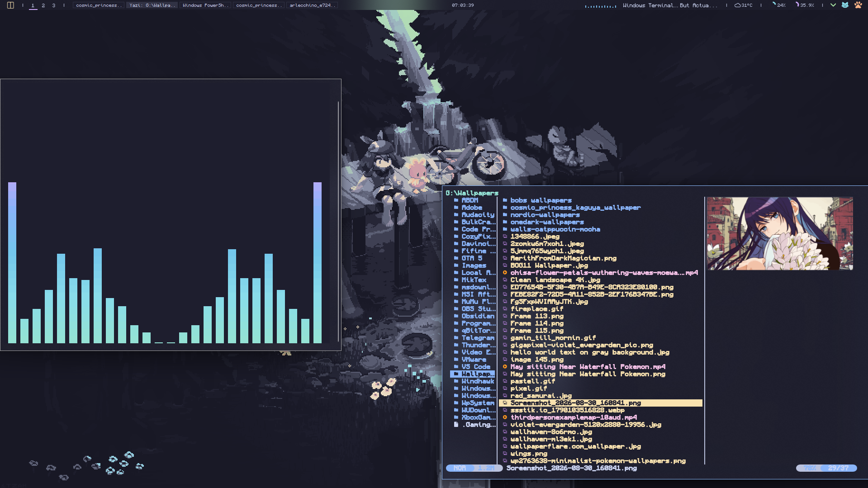868x488 pixels.
Task: Select the file AerithFromDarkMagician.png
Action: 563,258
